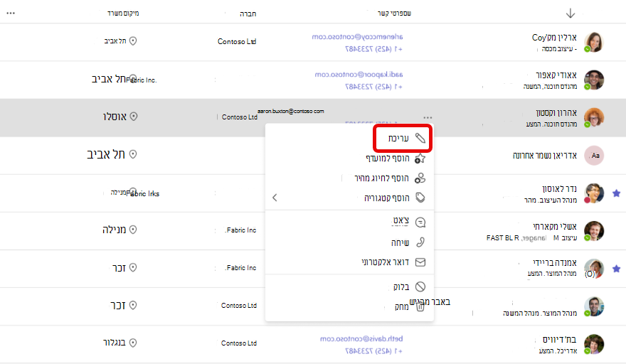This screenshot has width=626, height=364.
Task: Click the add to favorites star icon
Action: [x=420, y=159]
